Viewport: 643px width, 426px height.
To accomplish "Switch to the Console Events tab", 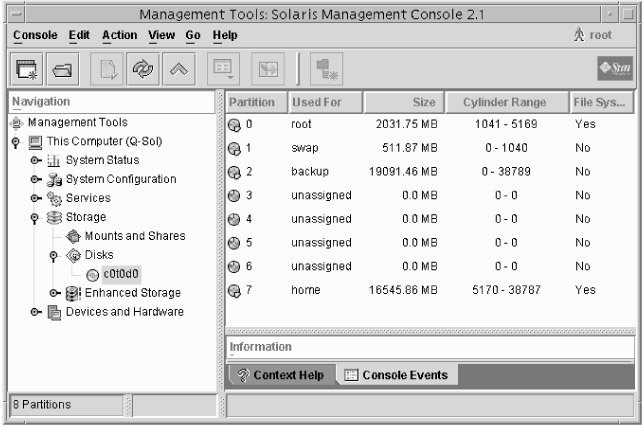I will (395, 375).
